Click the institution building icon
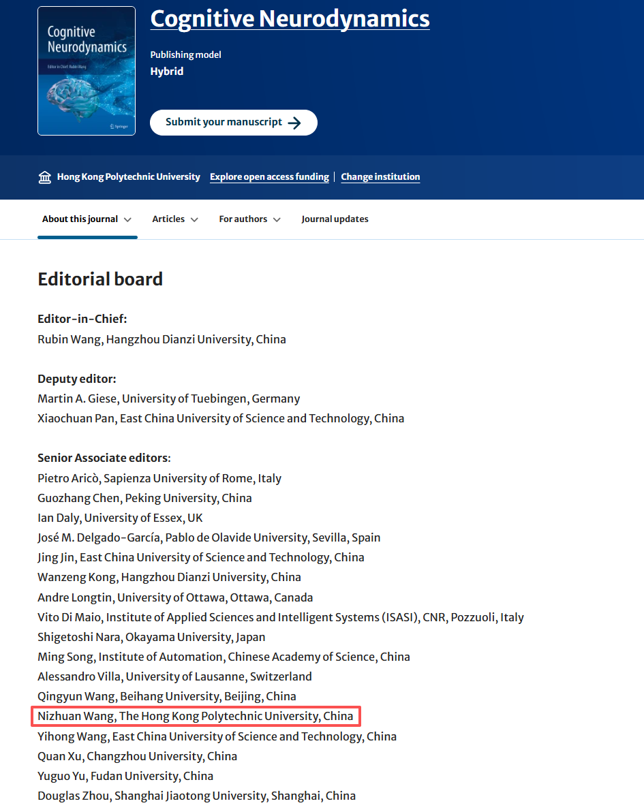The width and height of the screenshot is (644, 812). [45, 177]
